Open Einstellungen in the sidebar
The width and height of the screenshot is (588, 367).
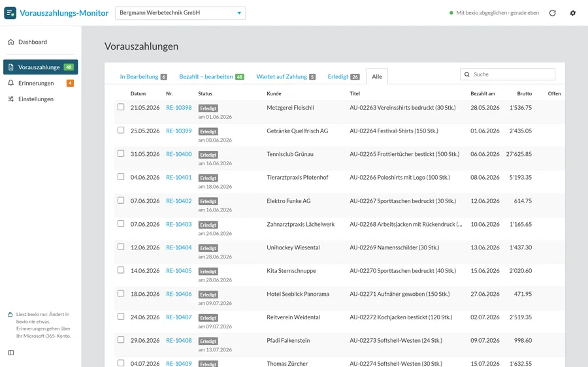coord(41,99)
